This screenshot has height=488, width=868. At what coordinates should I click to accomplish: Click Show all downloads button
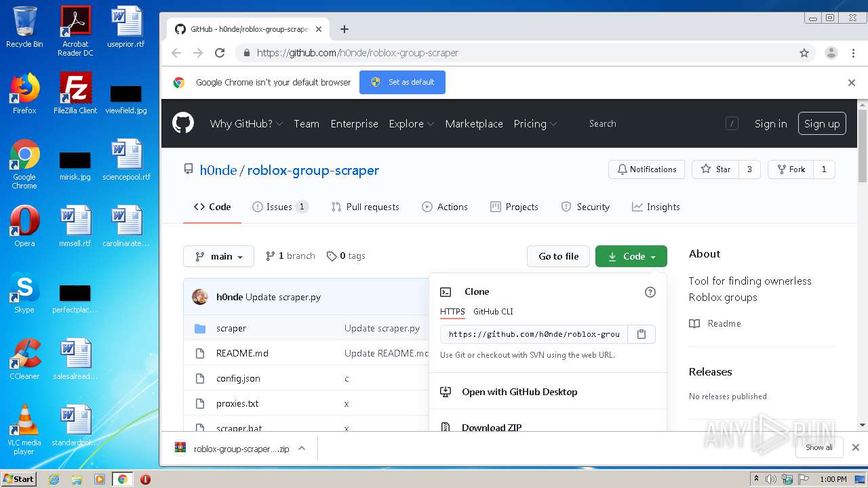(819, 447)
